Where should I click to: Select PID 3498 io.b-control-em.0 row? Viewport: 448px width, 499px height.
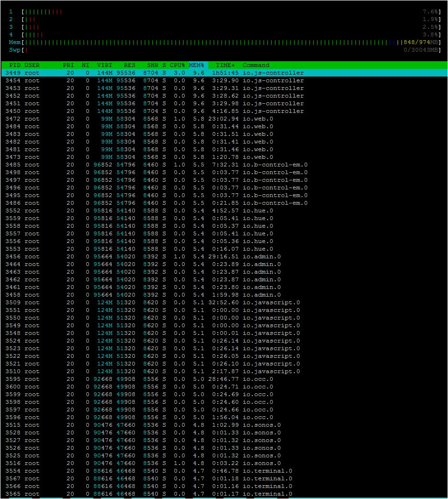pos(224,173)
